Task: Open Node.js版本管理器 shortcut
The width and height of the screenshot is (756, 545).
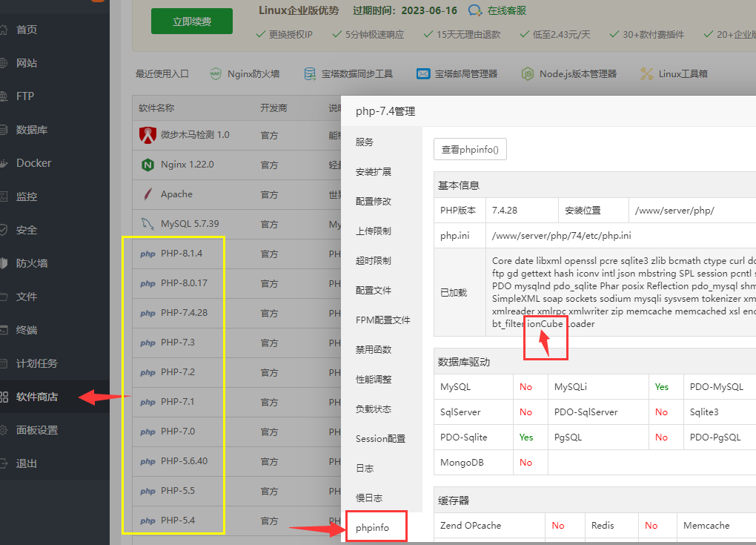Action: (x=578, y=74)
